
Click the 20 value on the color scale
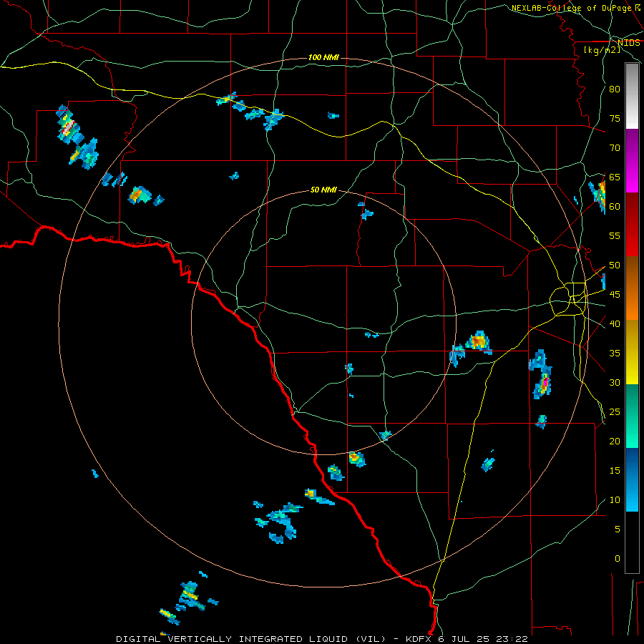click(x=615, y=441)
